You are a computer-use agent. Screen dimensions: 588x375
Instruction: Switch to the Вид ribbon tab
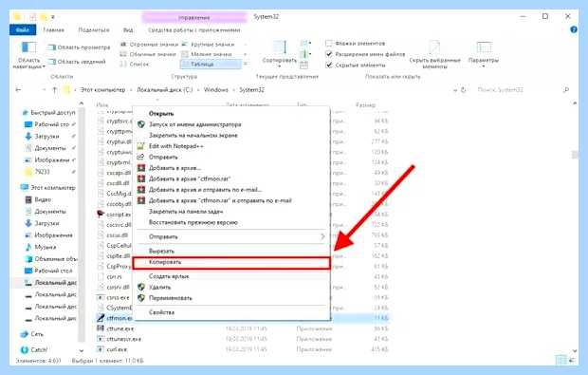pos(128,29)
